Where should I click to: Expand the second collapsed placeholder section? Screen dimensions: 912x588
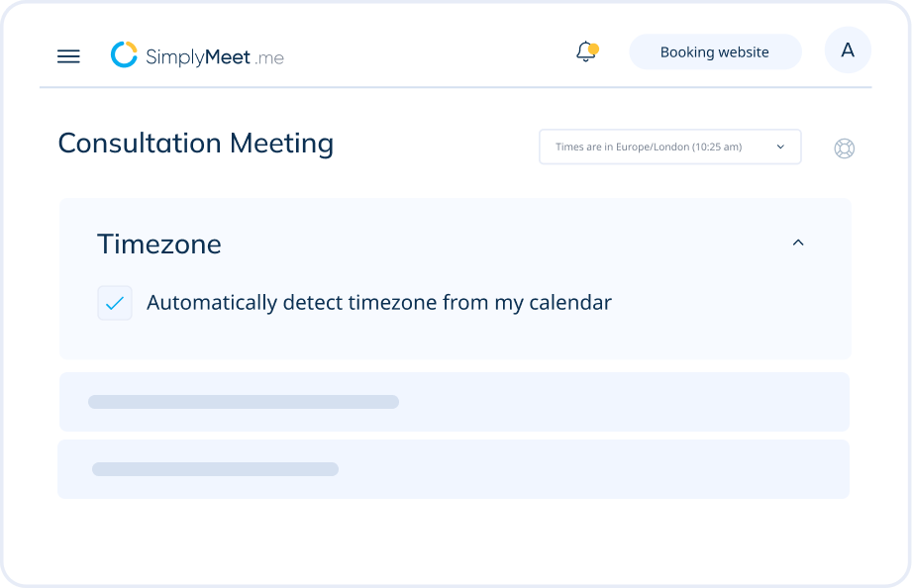pyautogui.click(x=454, y=469)
